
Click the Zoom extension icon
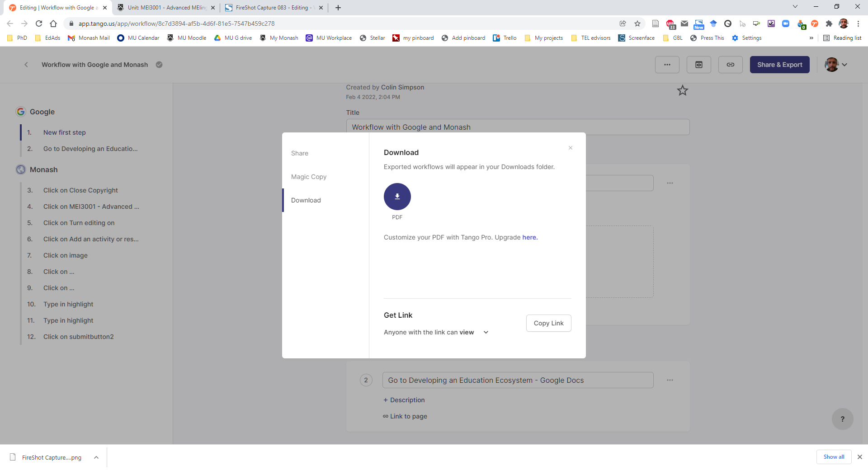[x=786, y=23]
